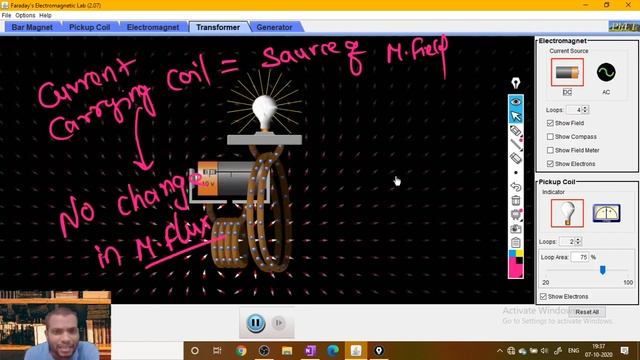Click the clipboard icon in annotation toolbar
Image resolution: width=640 pixels, height=360 pixels.
[x=516, y=242]
